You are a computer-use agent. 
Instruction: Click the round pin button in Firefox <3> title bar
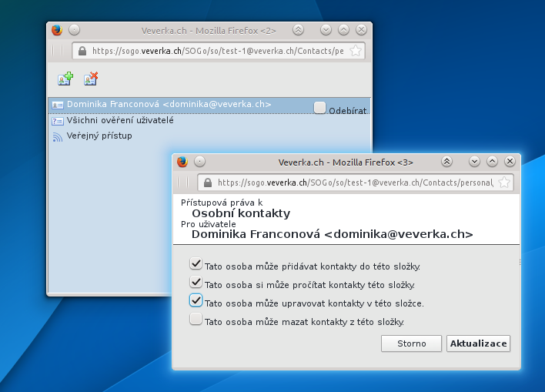(x=199, y=162)
